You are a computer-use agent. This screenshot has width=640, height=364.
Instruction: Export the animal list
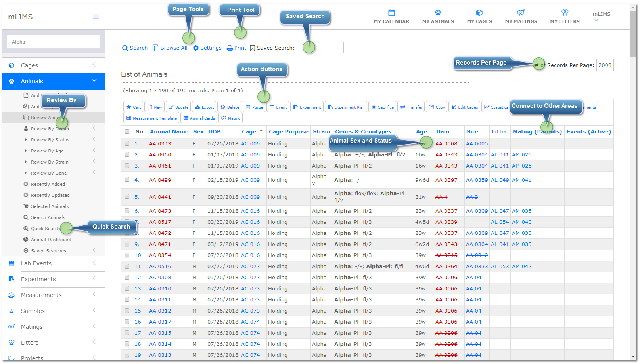(x=204, y=107)
